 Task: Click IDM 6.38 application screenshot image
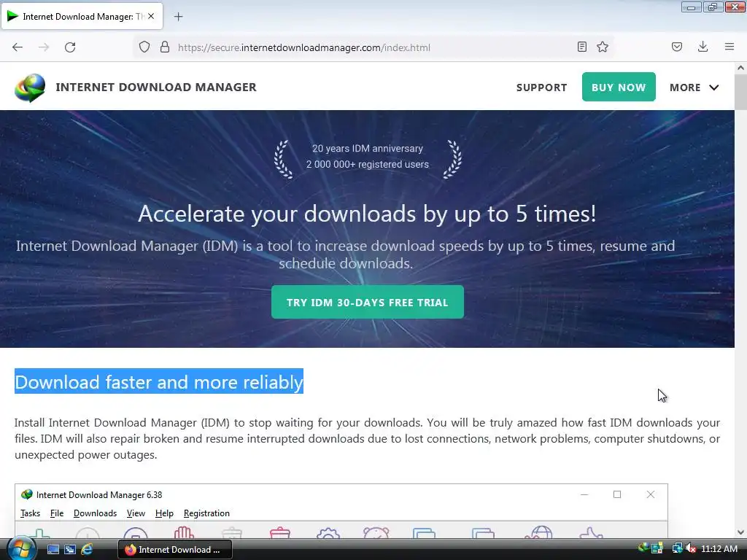[341, 511]
